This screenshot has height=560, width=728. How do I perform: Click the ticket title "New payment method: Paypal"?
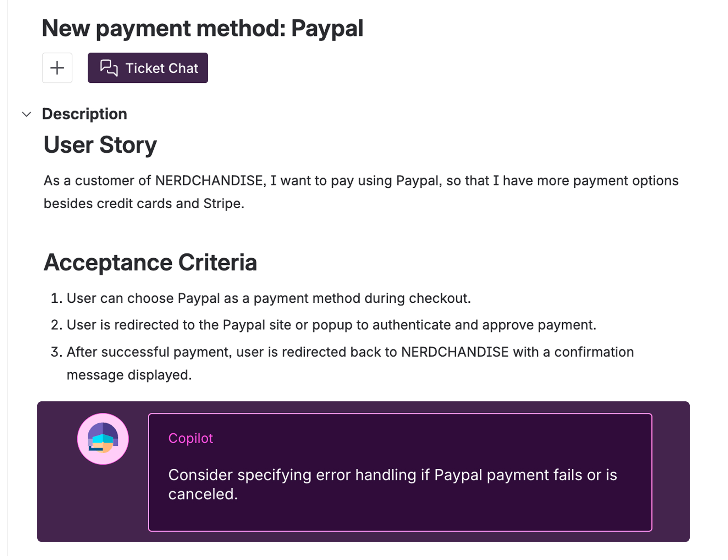(x=203, y=28)
